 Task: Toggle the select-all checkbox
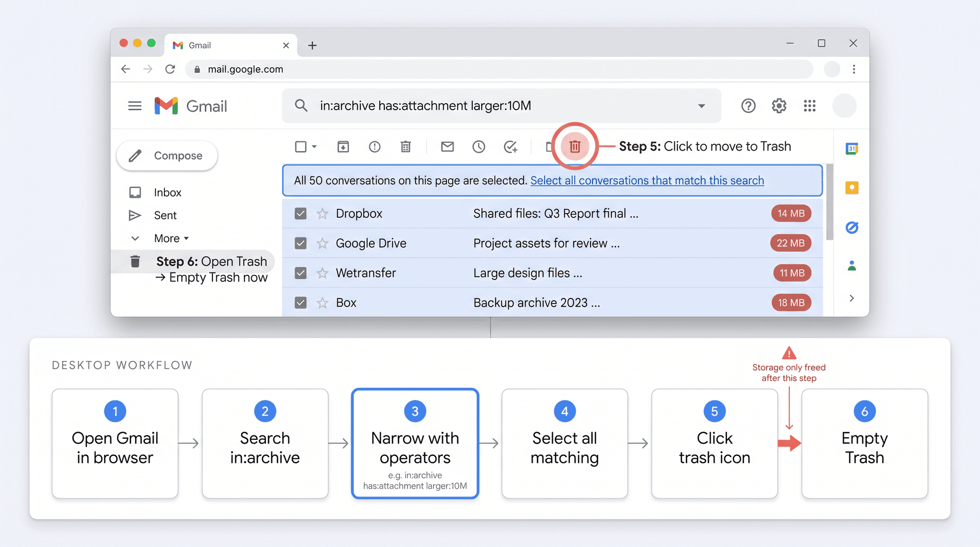tap(300, 146)
